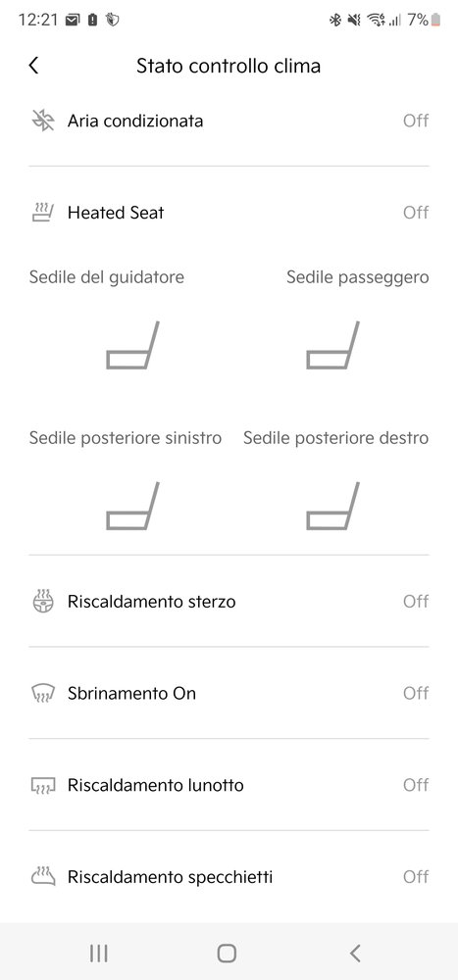Screen dimensions: 458x980
Task: Select the driver seat icon
Action: pyautogui.click(x=132, y=346)
